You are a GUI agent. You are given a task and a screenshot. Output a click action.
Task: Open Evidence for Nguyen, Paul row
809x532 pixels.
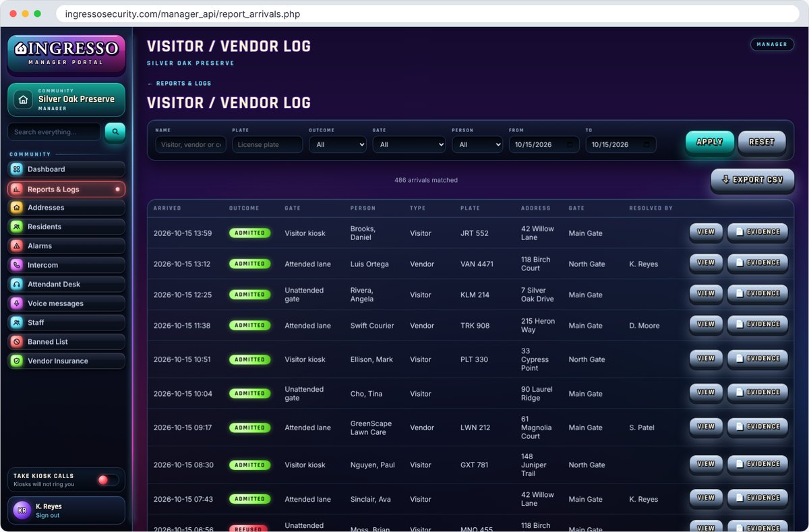pos(758,464)
